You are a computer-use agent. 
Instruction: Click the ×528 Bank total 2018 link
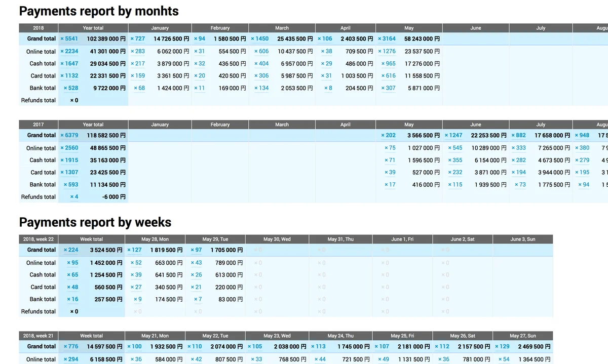[70, 88]
